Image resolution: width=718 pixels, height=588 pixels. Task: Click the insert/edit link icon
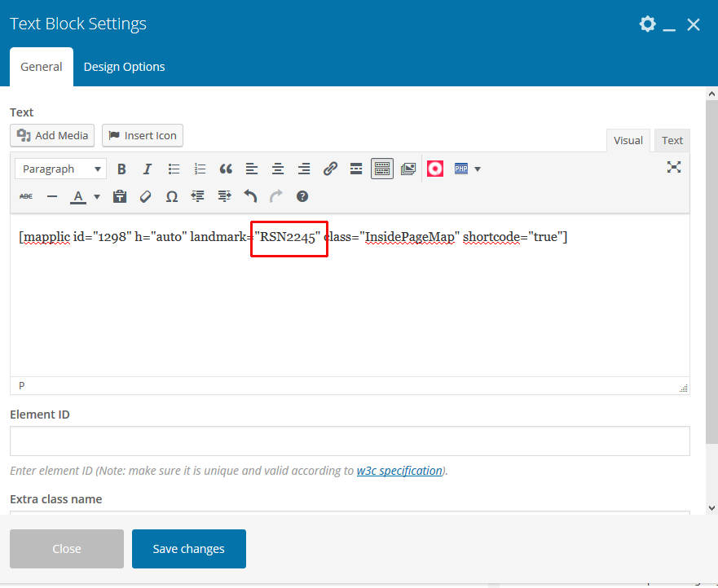pos(330,169)
